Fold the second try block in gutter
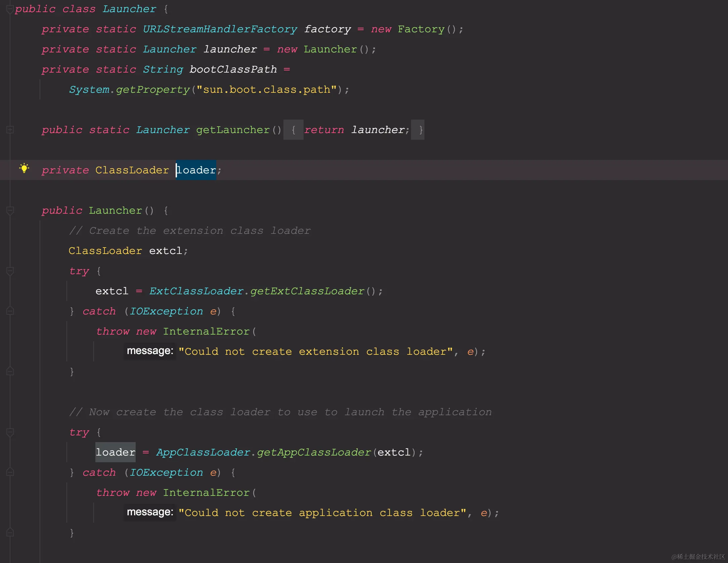728x563 pixels. [x=10, y=432]
